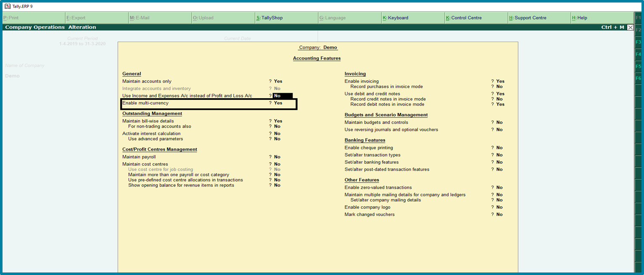
Task: Toggle reversing journals and optional vouchers value
Action: coord(499,130)
